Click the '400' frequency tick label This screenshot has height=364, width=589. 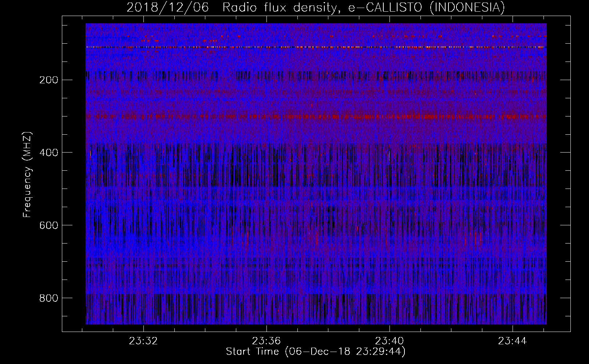click(48, 153)
